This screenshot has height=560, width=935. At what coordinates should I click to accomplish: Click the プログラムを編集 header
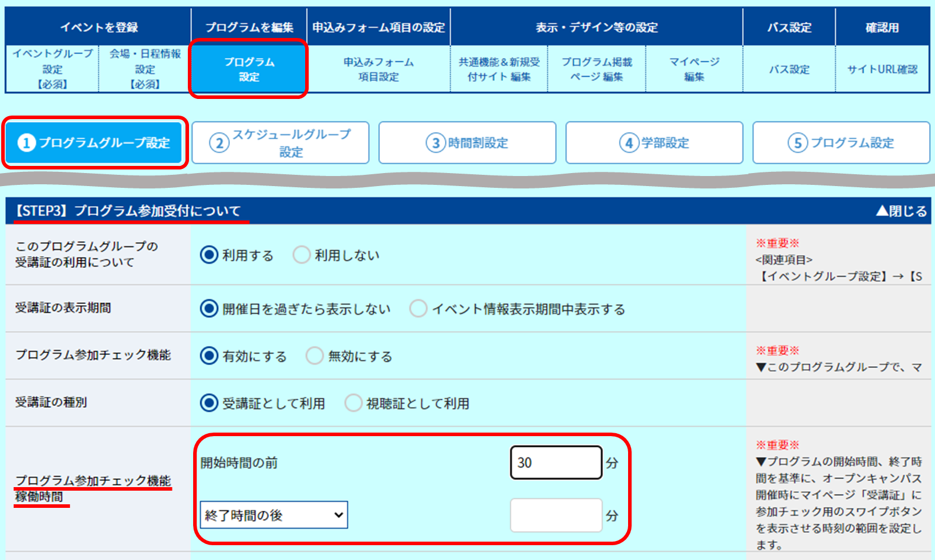click(x=249, y=27)
